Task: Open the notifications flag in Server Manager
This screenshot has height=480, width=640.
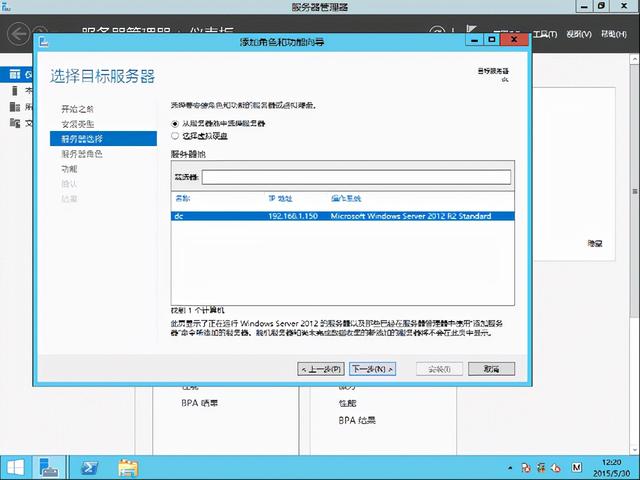Action: click(x=471, y=29)
